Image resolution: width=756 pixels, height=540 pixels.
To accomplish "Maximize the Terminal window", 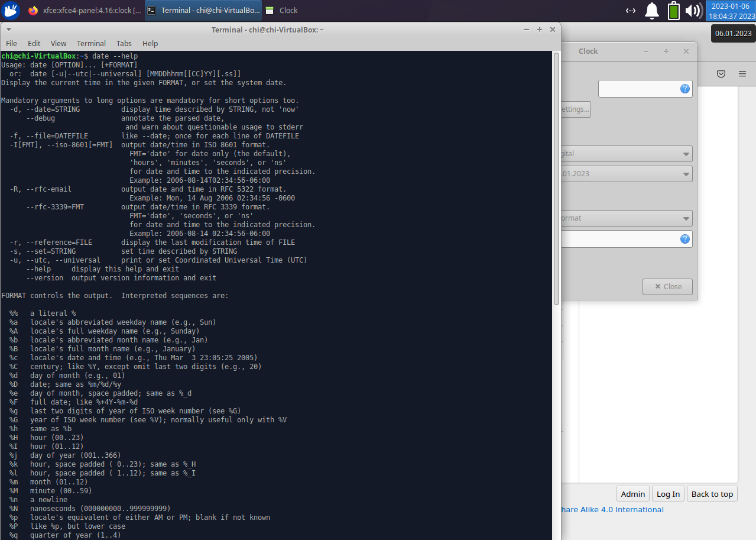I will tap(539, 30).
